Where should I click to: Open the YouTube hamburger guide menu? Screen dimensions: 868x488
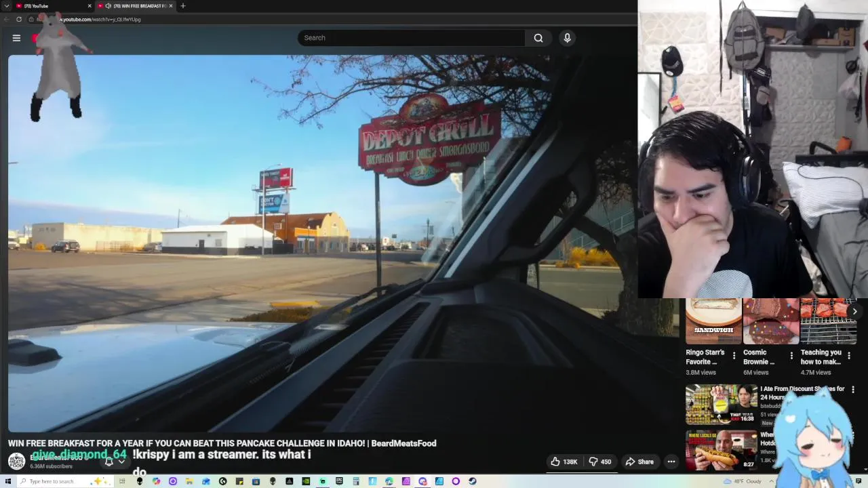[x=16, y=38]
